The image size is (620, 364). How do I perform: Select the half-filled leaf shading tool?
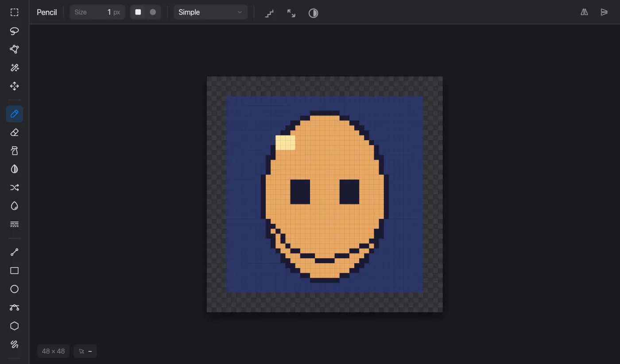15,169
